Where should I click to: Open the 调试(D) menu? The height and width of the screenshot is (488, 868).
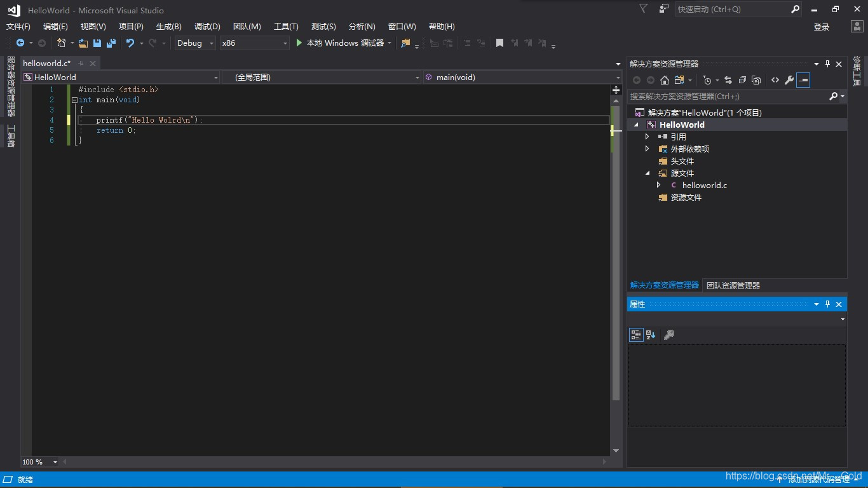pyautogui.click(x=207, y=27)
